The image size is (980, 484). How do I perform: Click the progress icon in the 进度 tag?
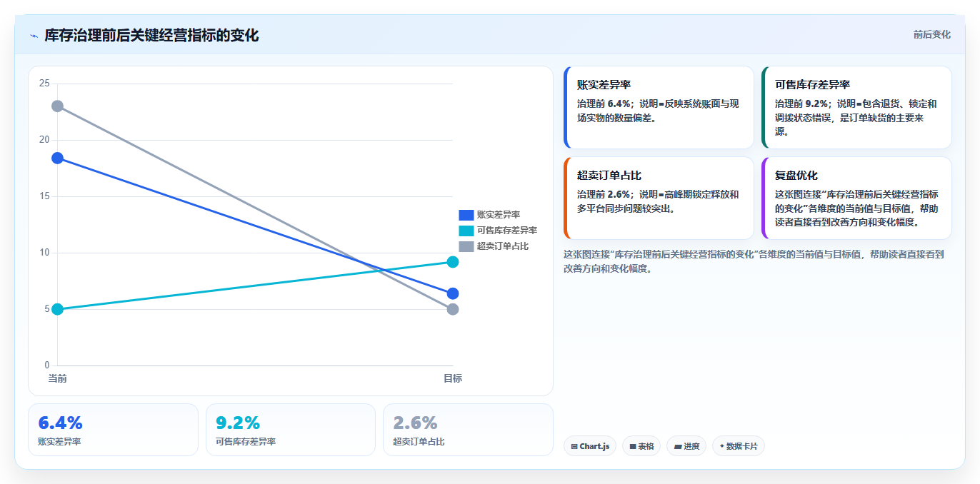(677, 446)
